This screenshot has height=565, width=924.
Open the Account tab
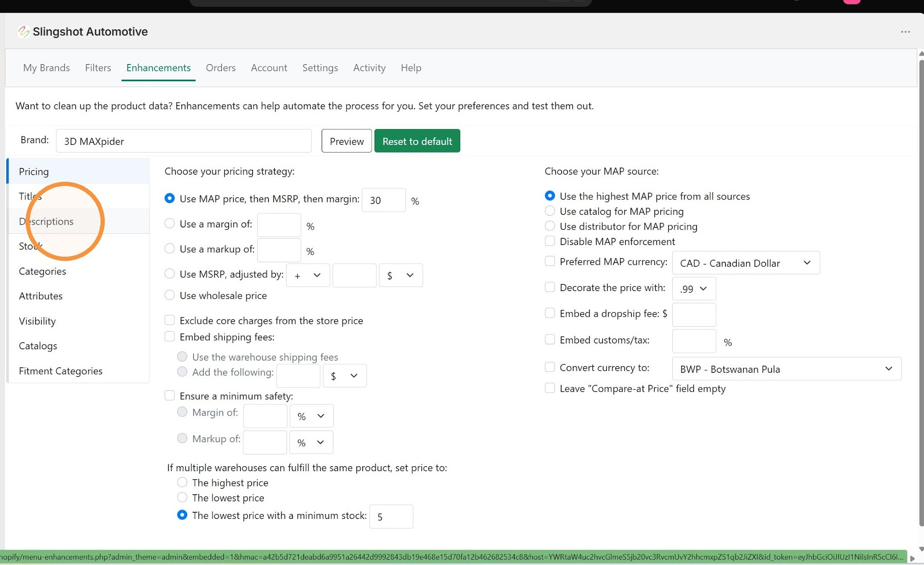269,68
